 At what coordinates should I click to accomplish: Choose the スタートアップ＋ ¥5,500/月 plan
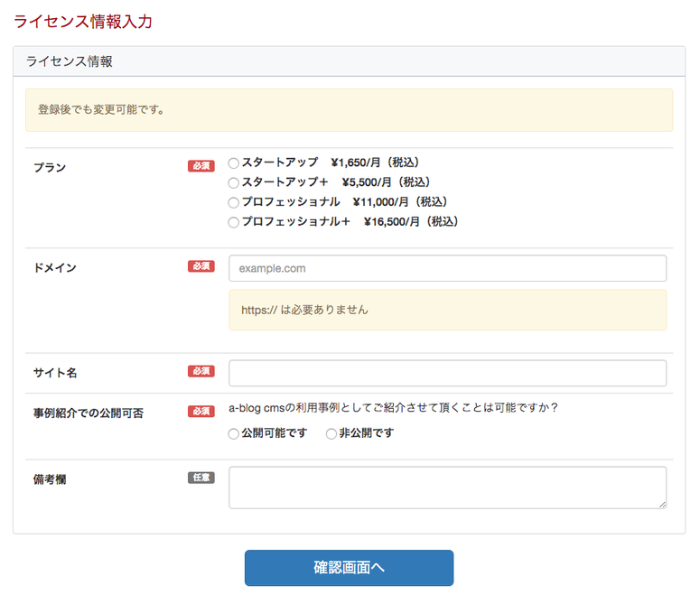[x=234, y=183]
